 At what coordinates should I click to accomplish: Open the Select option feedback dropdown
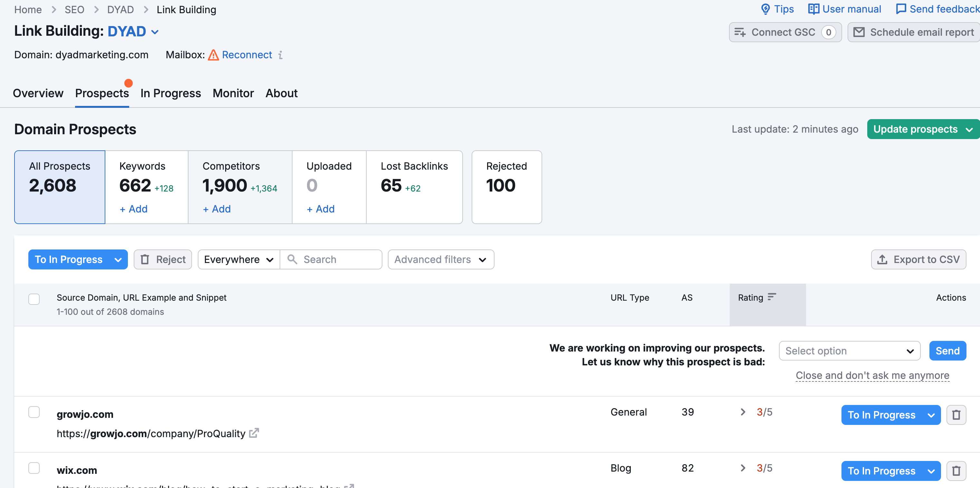pyautogui.click(x=849, y=351)
